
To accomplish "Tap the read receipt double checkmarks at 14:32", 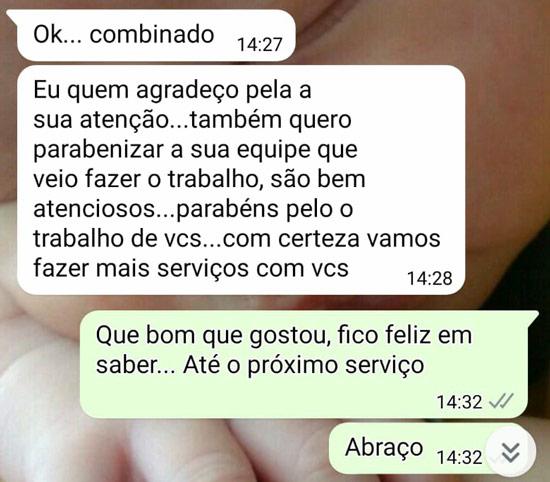I will 502,401.
